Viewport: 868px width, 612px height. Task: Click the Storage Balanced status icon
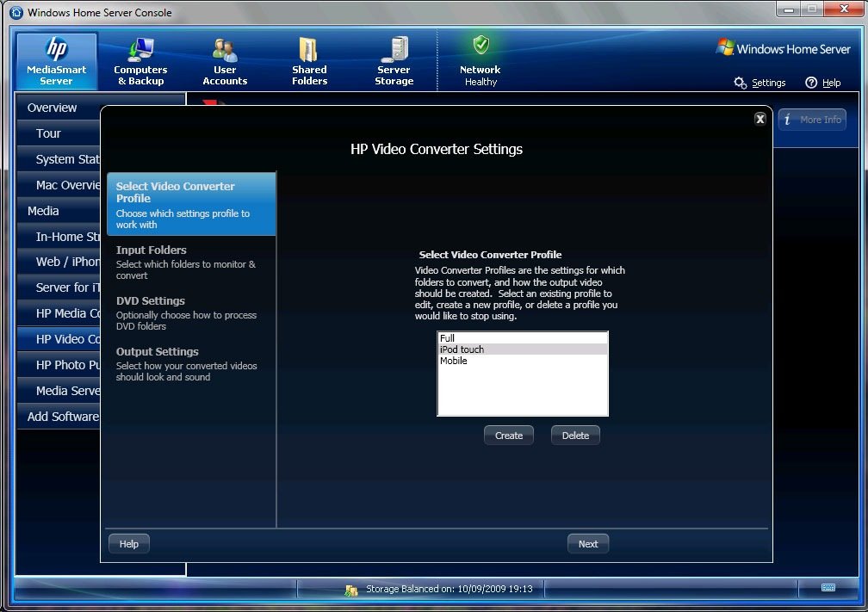(x=351, y=590)
